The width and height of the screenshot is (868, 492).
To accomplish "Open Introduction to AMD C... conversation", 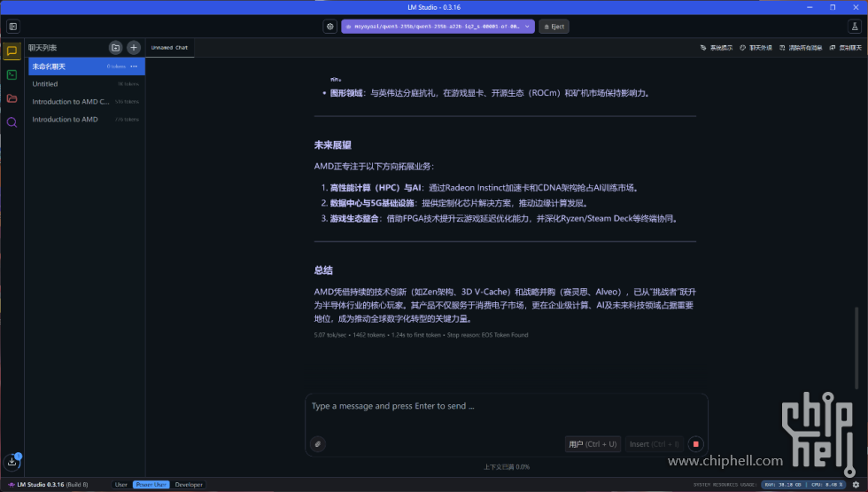I will (87, 102).
